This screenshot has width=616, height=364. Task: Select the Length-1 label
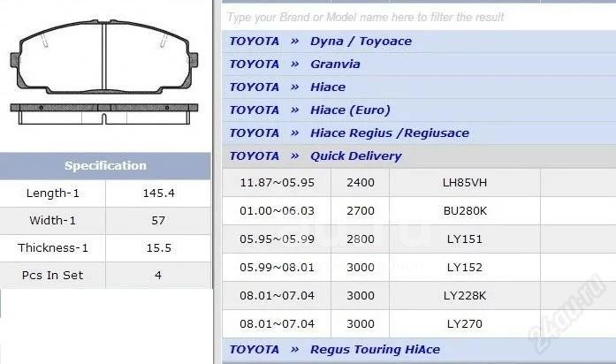click(x=53, y=193)
